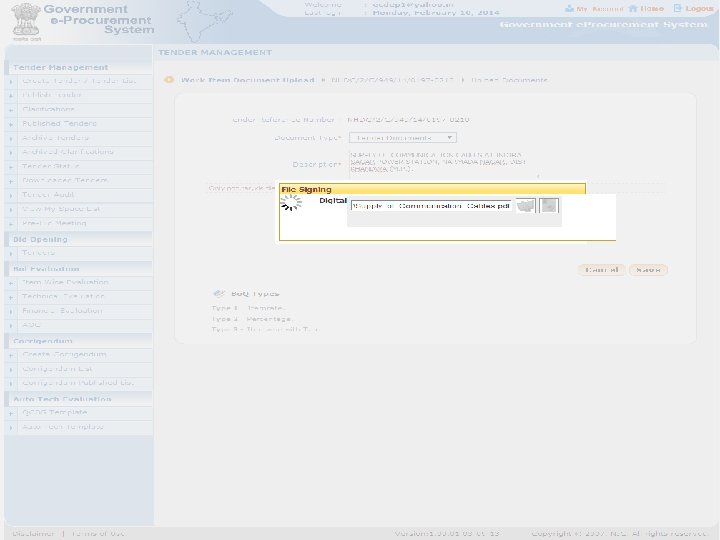The width and height of the screenshot is (720, 540).
Task: Click arrow icon beside Corrigendum List
Action: (x=11, y=370)
